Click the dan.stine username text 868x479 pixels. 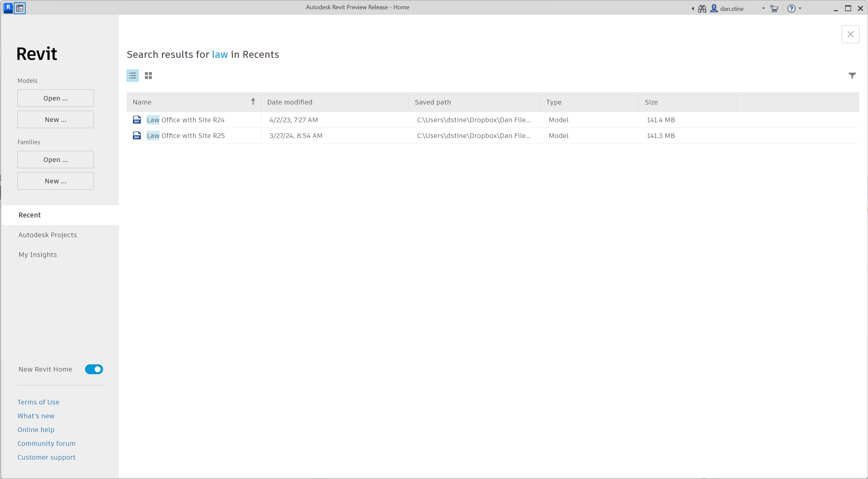[731, 9]
